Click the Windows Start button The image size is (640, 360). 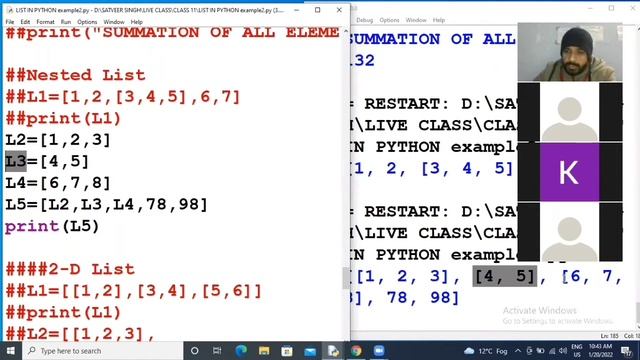click(11, 351)
